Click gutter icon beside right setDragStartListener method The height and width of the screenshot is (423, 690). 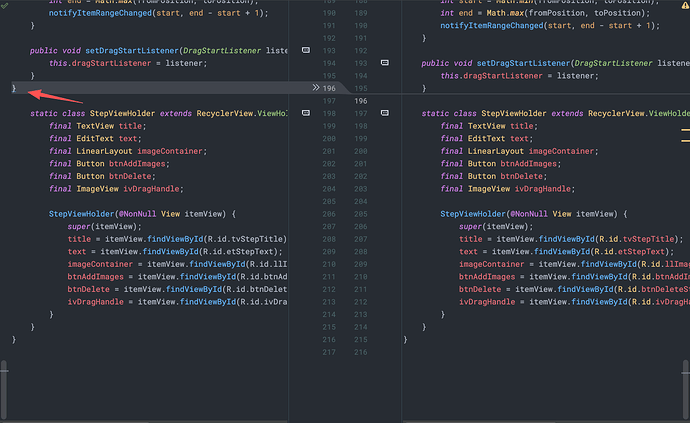click(x=385, y=63)
